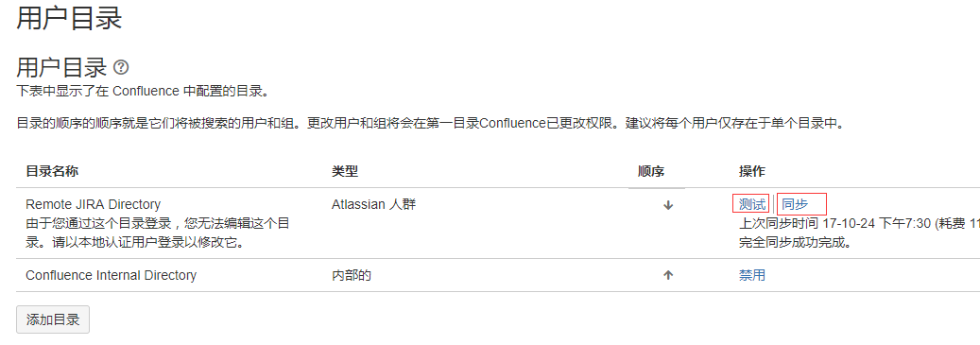The height and width of the screenshot is (345, 980).
Task: Click the 上次同步时间 status text
Action: coord(859,224)
